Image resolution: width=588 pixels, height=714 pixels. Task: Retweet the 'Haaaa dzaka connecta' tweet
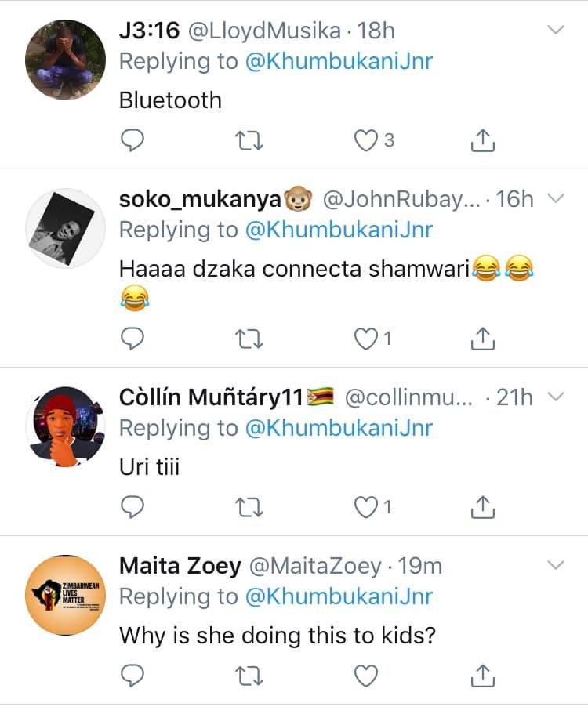coord(249,339)
